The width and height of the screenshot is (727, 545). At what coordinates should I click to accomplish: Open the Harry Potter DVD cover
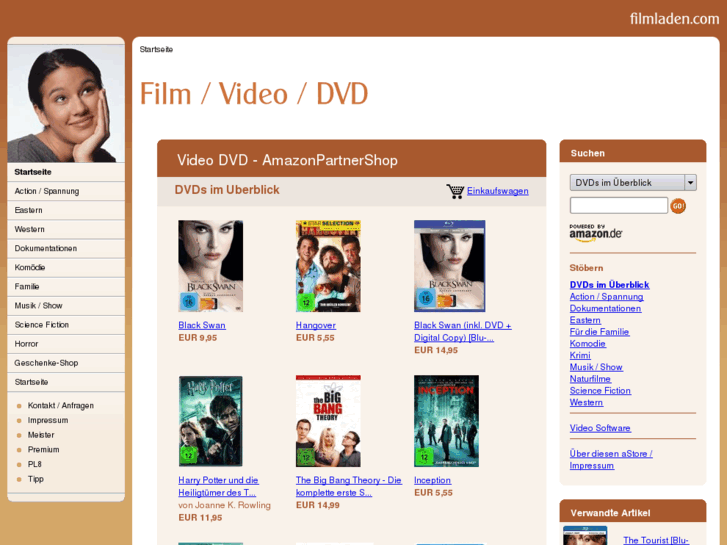[x=210, y=421]
